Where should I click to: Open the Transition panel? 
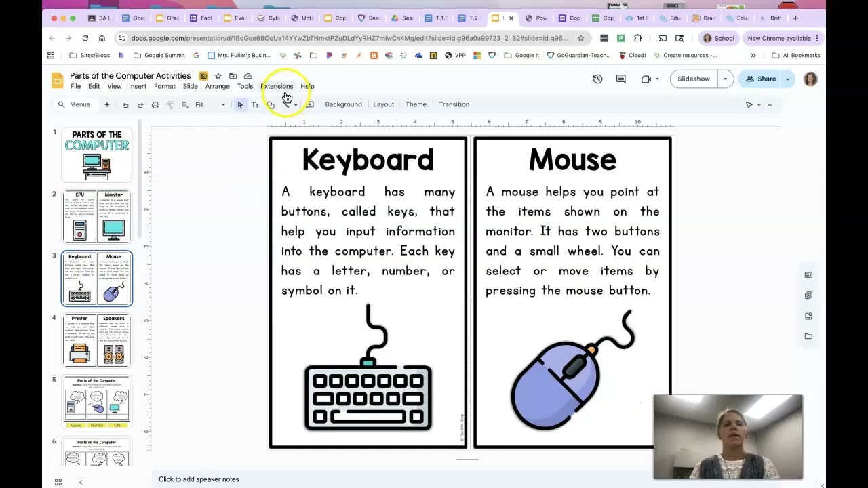(454, 104)
